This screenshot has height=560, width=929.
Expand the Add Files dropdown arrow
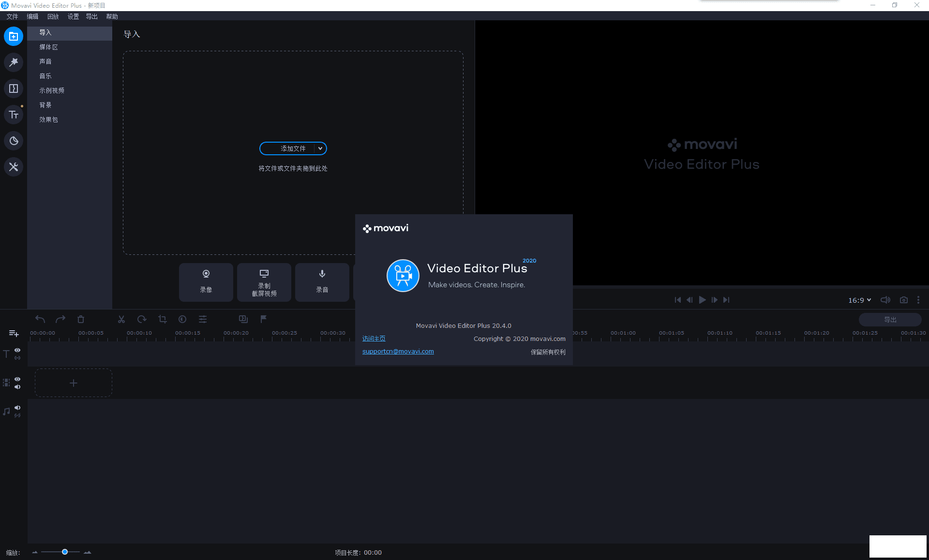(320, 148)
